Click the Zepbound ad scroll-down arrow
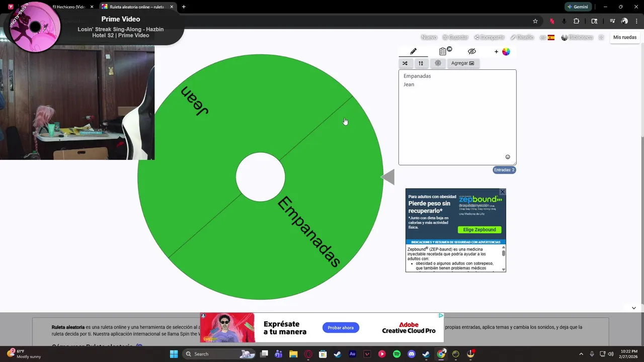Image resolution: width=644 pixels, height=362 pixels. click(x=503, y=268)
